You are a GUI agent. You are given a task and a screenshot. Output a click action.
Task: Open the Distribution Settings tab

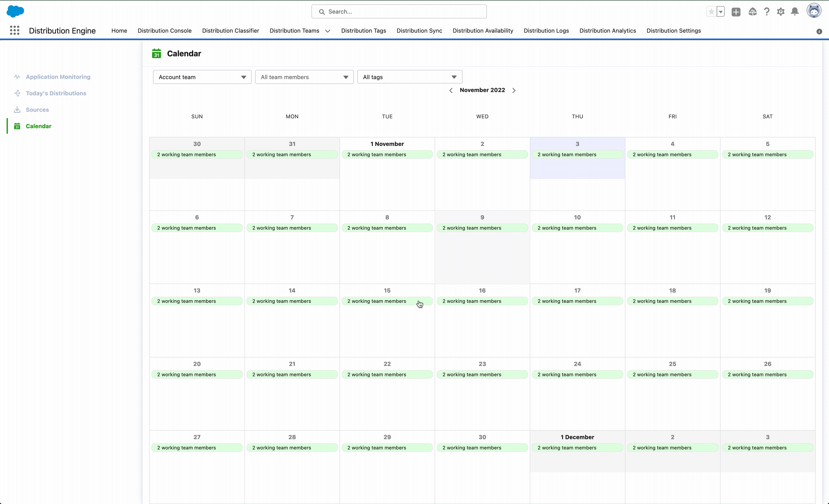pos(674,31)
